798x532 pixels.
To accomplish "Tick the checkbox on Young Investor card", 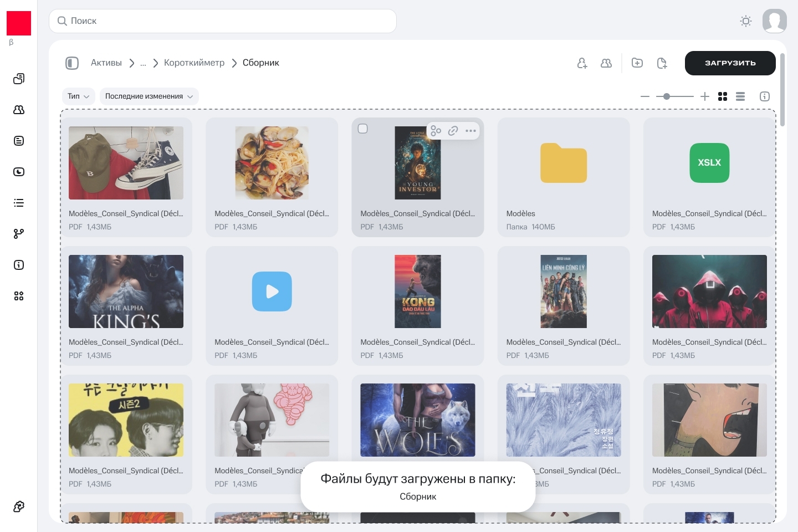I will [363, 129].
